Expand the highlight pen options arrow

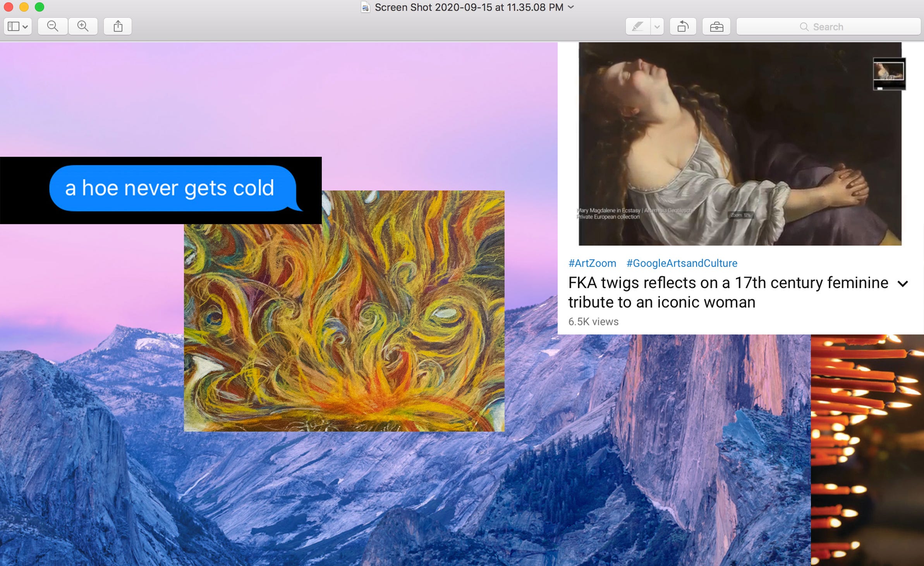657,27
